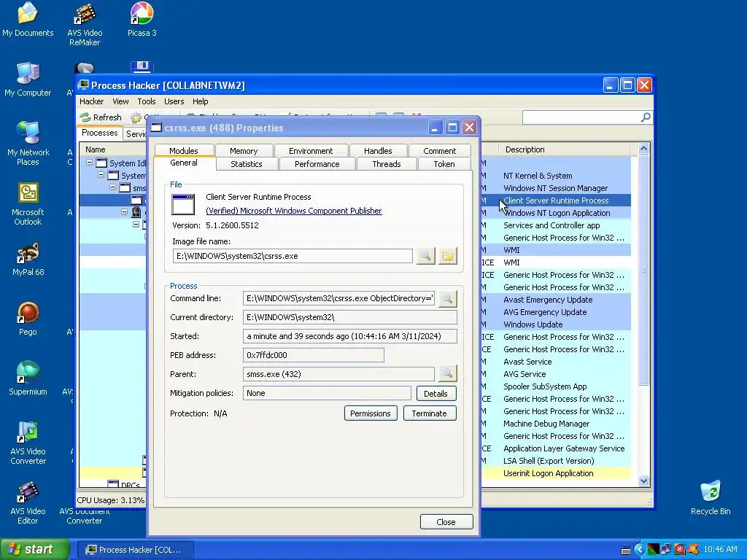Click into the Current directory field

pos(349,317)
